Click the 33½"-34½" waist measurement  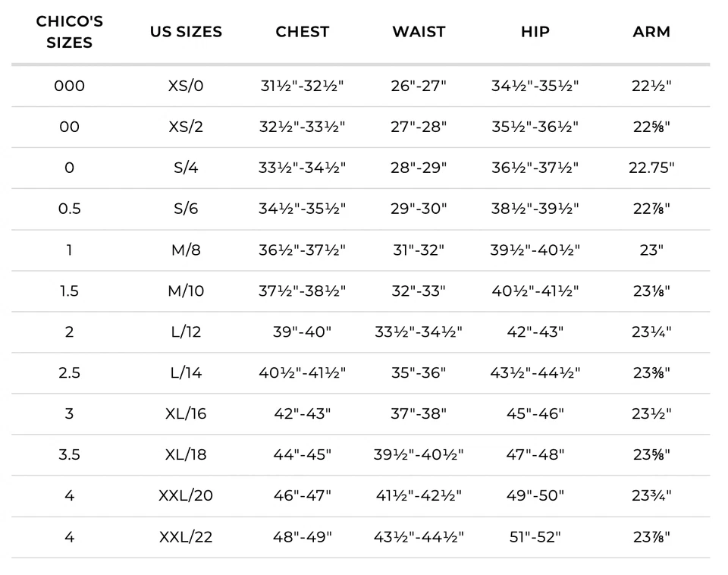pyautogui.click(x=419, y=331)
